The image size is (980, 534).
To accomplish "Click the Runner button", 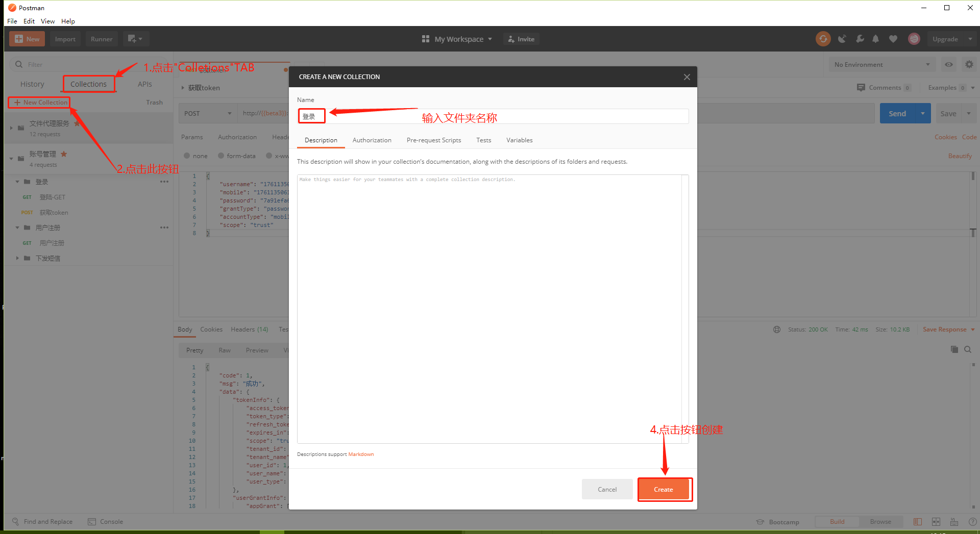I will (x=102, y=39).
